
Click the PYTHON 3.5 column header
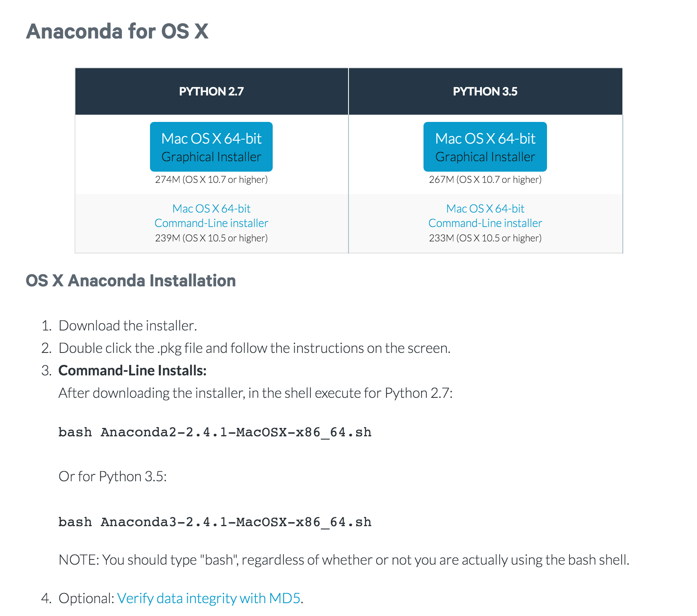485,91
